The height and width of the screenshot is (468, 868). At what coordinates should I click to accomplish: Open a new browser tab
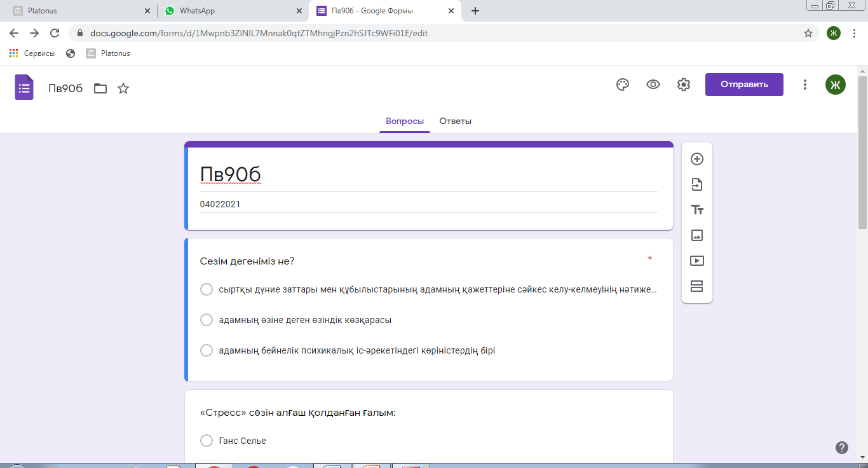click(x=475, y=11)
